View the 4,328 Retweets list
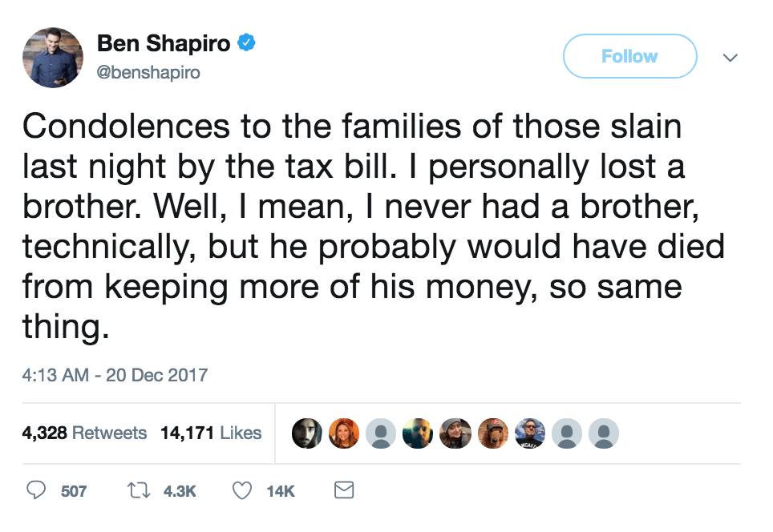 click(84, 433)
